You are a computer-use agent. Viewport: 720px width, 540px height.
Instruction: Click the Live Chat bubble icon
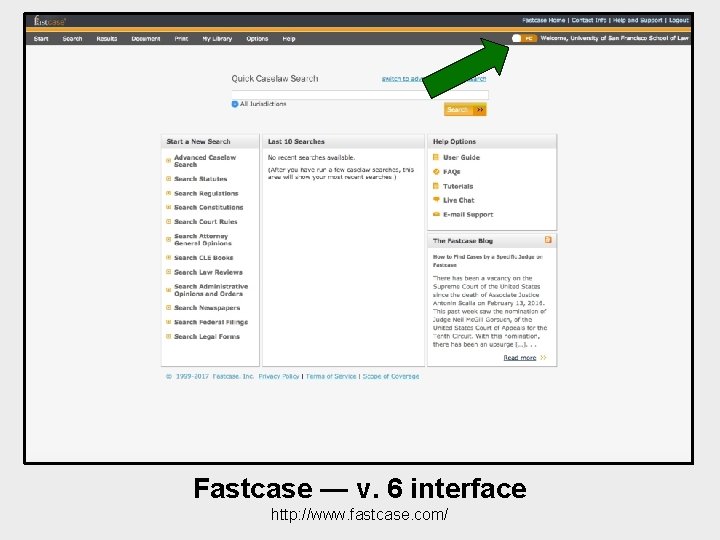[436, 200]
